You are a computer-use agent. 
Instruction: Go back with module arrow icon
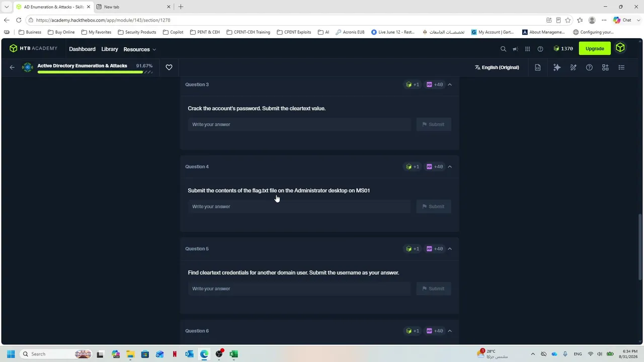[x=12, y=67]
